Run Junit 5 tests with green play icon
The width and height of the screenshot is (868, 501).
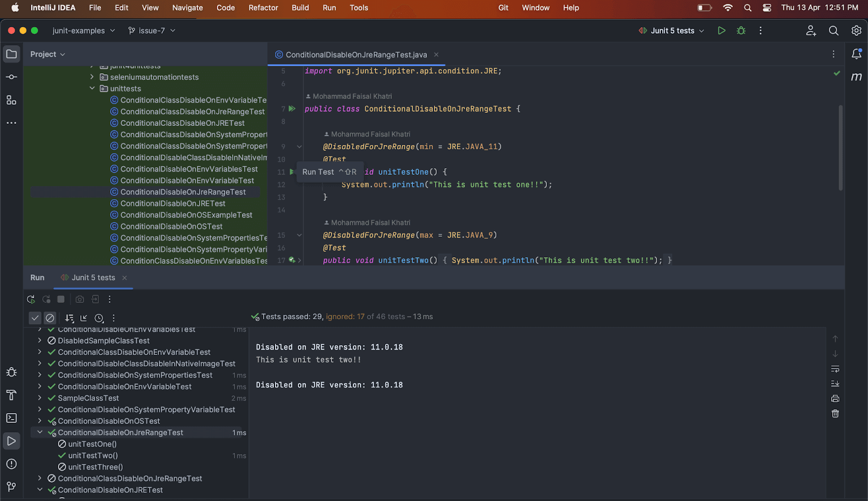pyautogui.click(x=721, y=31)
